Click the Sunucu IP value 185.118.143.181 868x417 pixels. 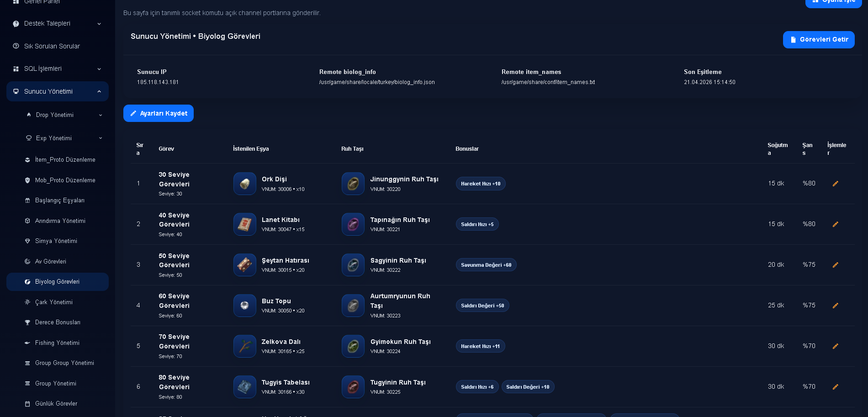tap(158, 83)
